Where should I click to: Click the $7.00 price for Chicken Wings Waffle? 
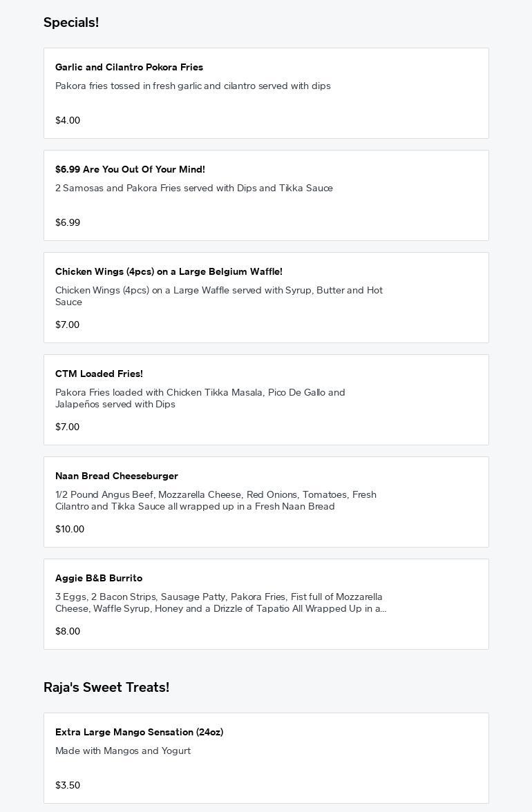pos(67,325)
